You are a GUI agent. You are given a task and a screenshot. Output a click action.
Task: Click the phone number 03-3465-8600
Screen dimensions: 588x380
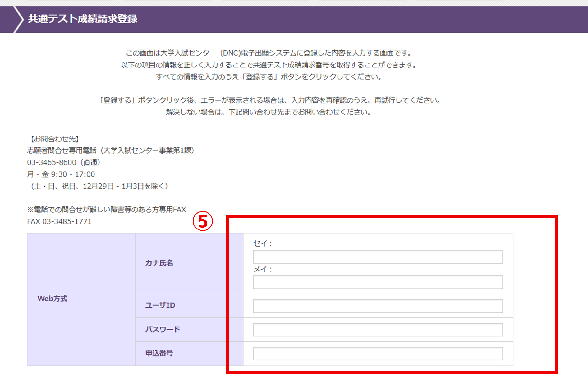tap(52, 162)
